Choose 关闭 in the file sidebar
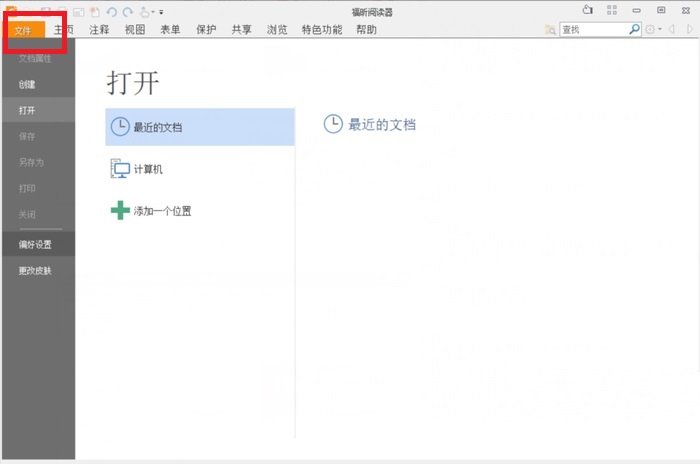The height and width of the screenshot is (464, 700). point(38,214)
